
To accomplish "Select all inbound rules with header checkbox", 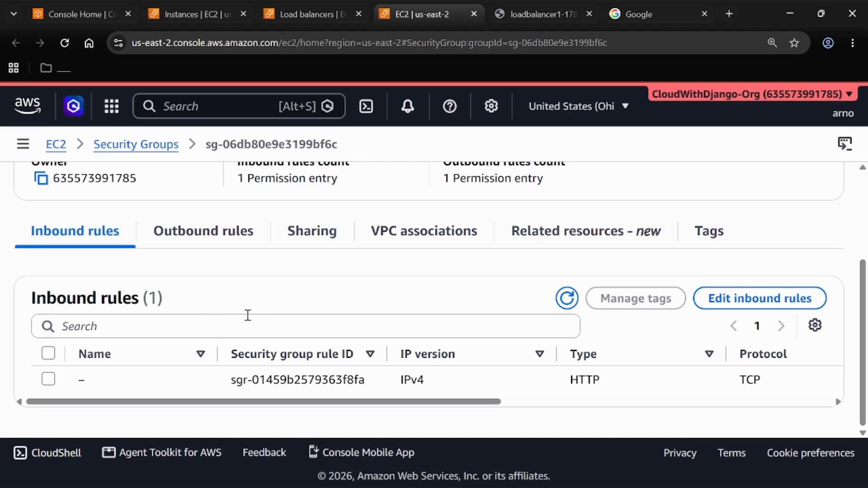I will [48, 353].
